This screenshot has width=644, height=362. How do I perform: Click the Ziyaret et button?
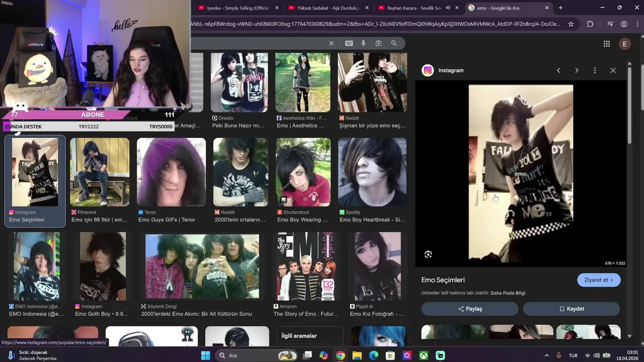pos(599,280)
